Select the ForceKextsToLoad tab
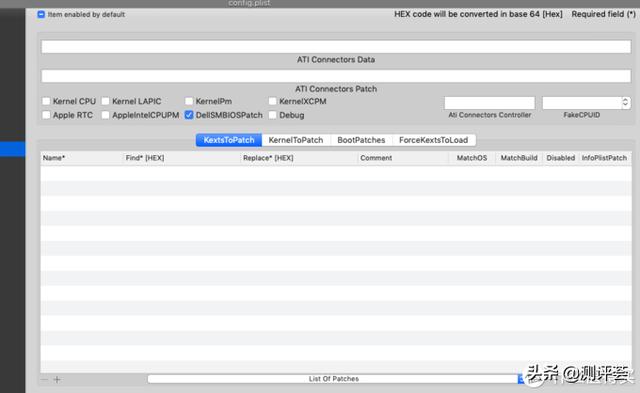640x393 pixels. (x=433, y=140)
